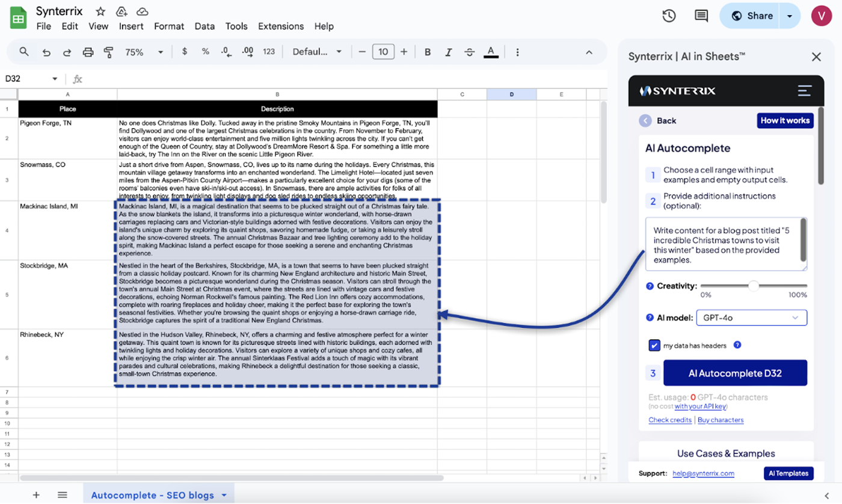Open the font family dropdown
This screenshot has width=842, height=504.
click(317, 52)
